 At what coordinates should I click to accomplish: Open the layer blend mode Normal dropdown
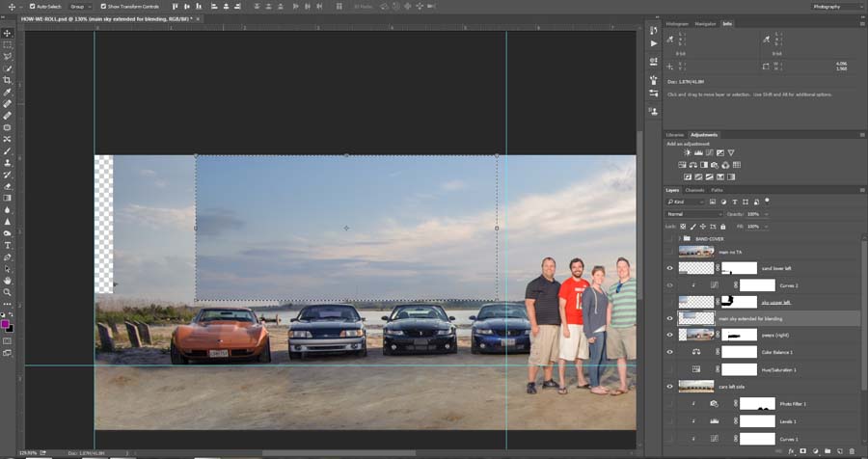694,214
